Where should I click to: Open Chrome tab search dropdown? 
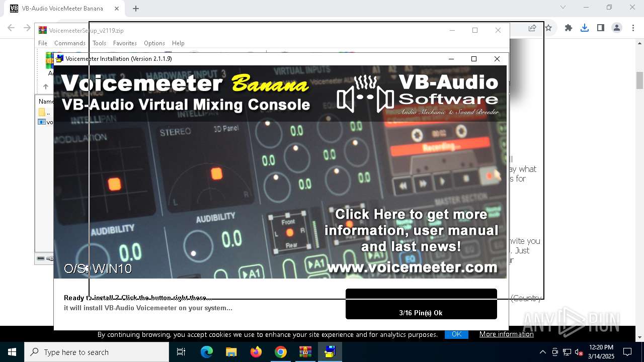pos(563,7)
